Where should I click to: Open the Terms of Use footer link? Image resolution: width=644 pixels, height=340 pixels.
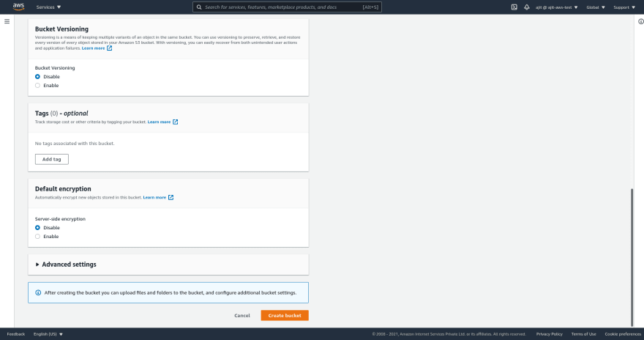pos(583,334)
